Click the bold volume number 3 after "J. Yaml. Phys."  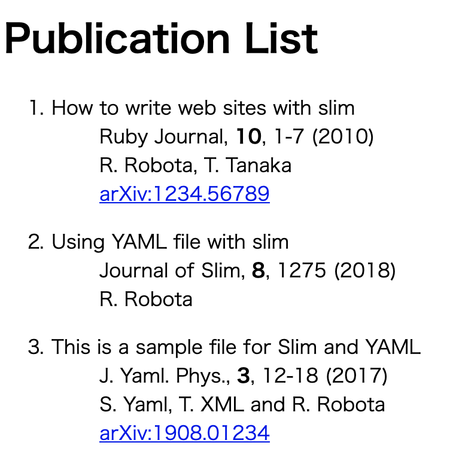coord(243,376)
